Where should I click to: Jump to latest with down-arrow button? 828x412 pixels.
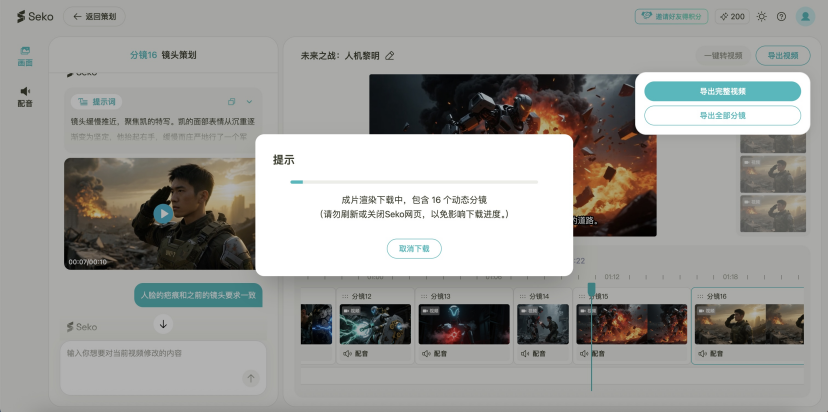click(163, 324)
